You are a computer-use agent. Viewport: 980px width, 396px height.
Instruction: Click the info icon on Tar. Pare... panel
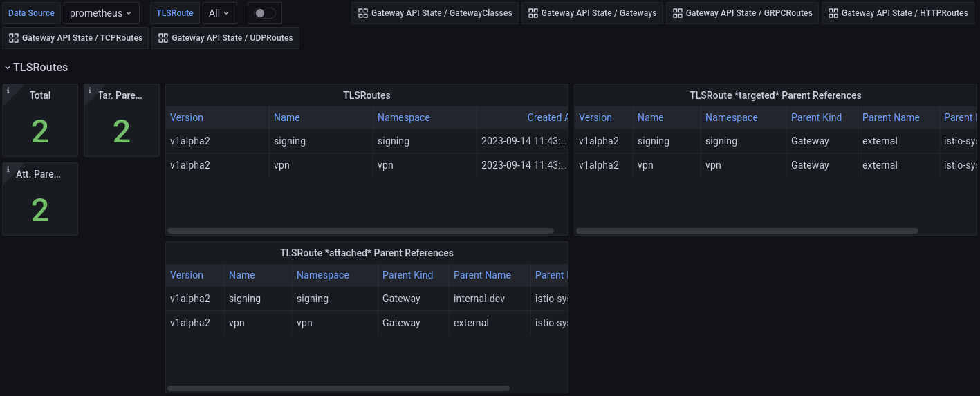coord(89,90)
